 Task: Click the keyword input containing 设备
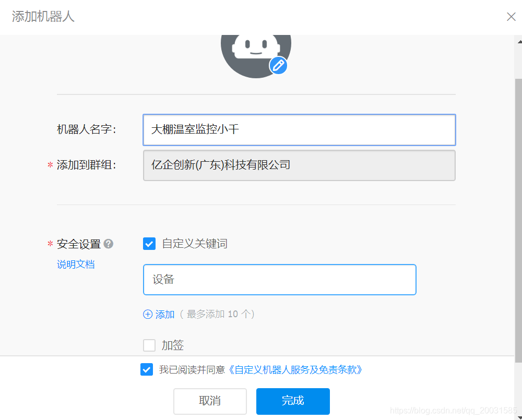click(x=280, y=280)
